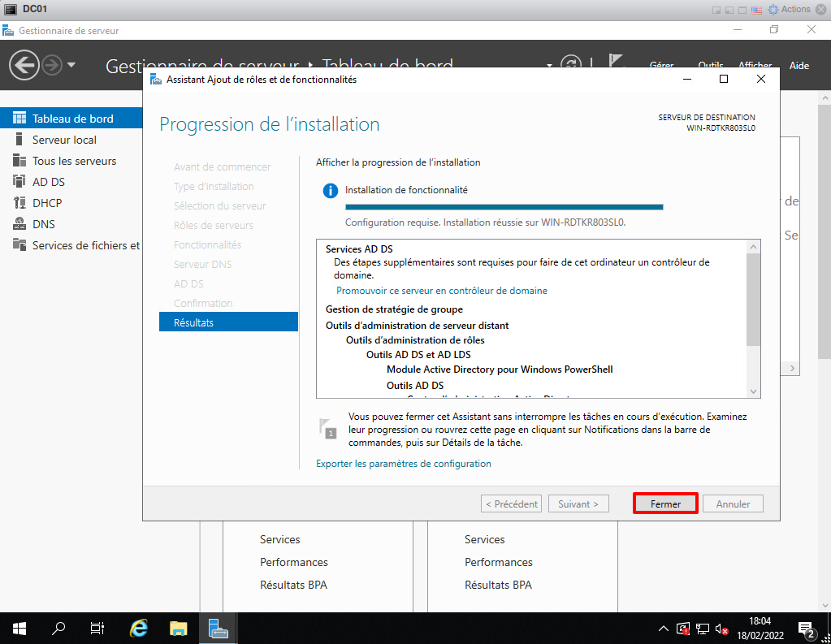Click the Fermer button
Viewport: 831px width, 644px height.
point(665,504)
